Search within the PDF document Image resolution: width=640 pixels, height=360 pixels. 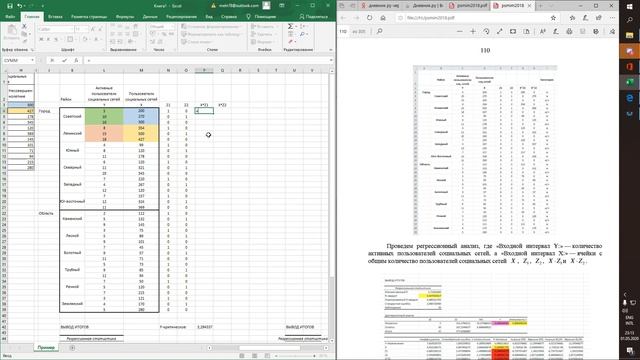pos(380,31)
